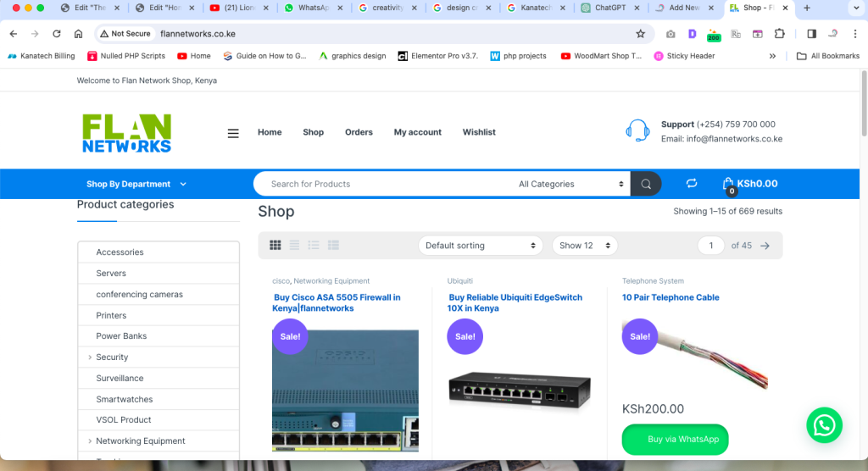The image size is (868, 471).
Task: Open My account in site navigation
Action: 418,132
